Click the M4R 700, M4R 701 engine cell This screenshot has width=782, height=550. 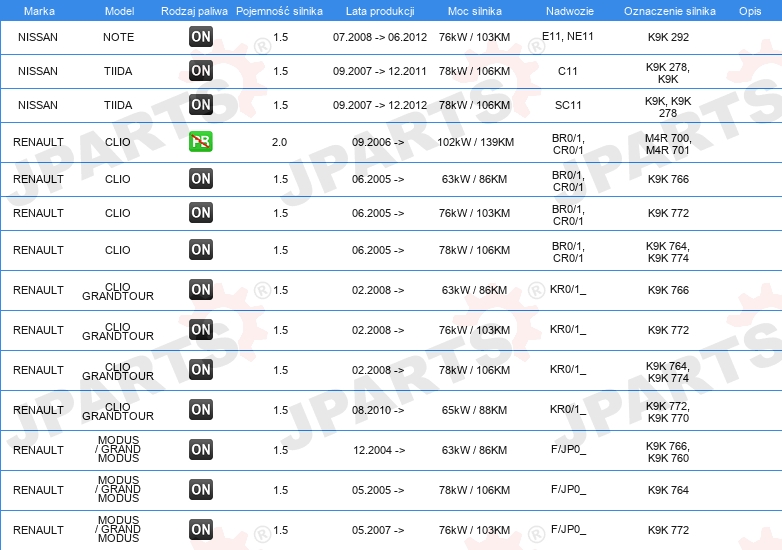pyautogui.click(x=668, y=144)
